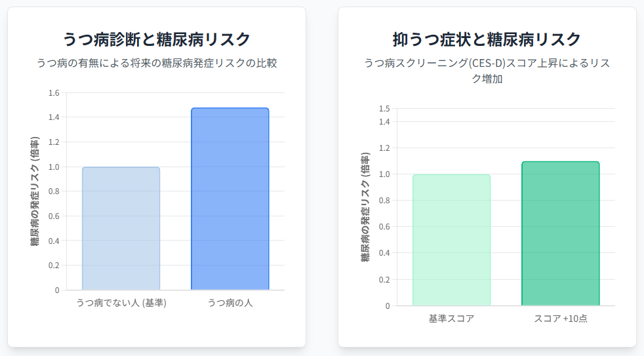Click the blue うつ病の人 bar
This screenshot has width=644, height=356.
pos(230,199)
